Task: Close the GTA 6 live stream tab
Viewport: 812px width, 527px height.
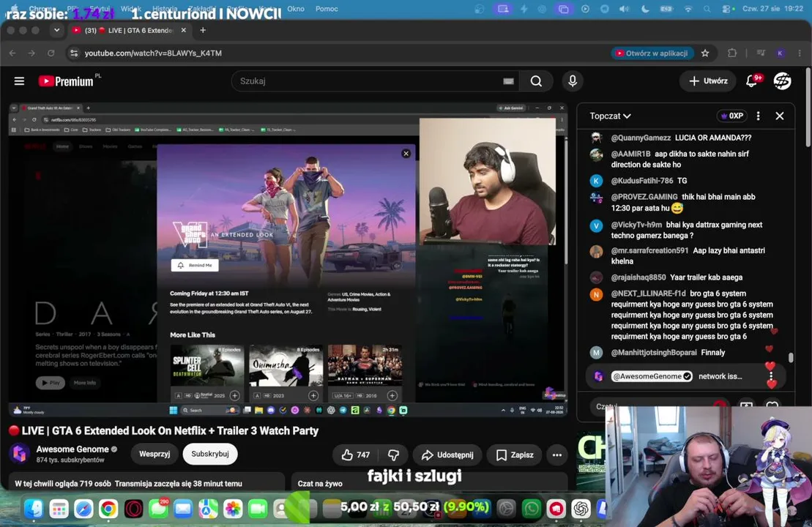Action: click(x=183, y=31)
